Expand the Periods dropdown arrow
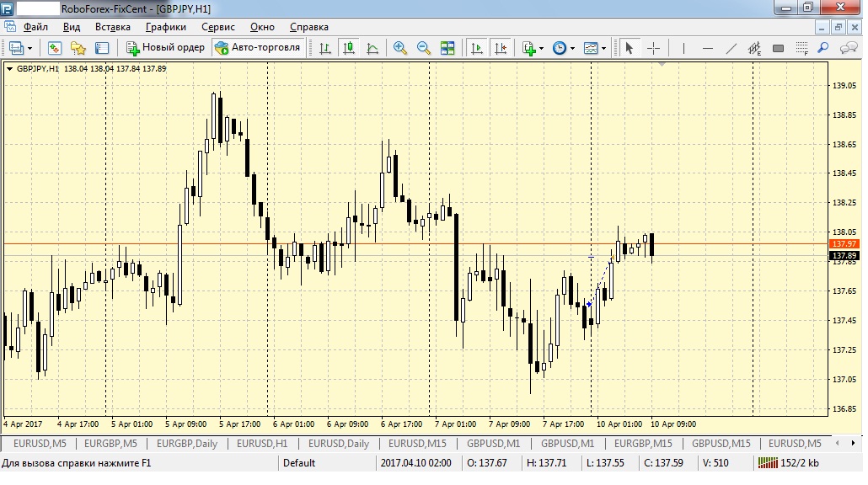 click(x=572, y=49)
